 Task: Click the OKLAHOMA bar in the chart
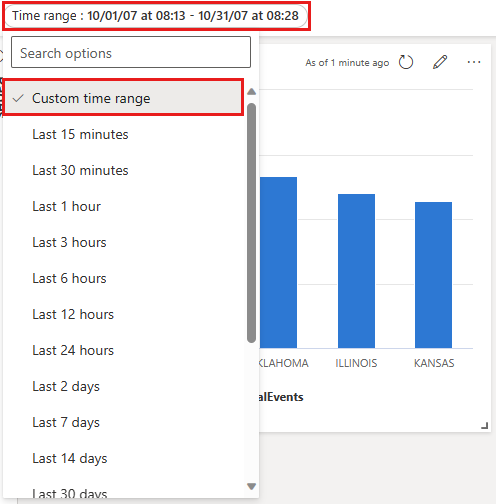pyautogui.click(x=278, y=263)
